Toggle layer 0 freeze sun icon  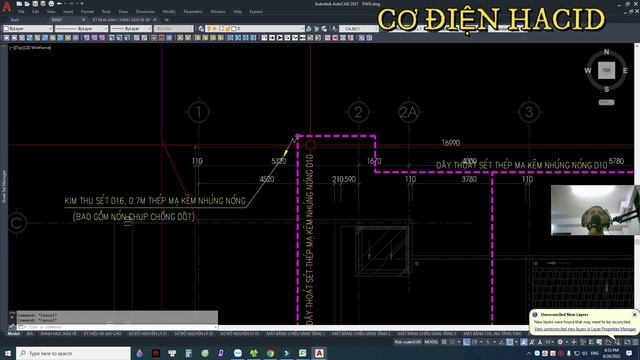[x=215, y=29]
